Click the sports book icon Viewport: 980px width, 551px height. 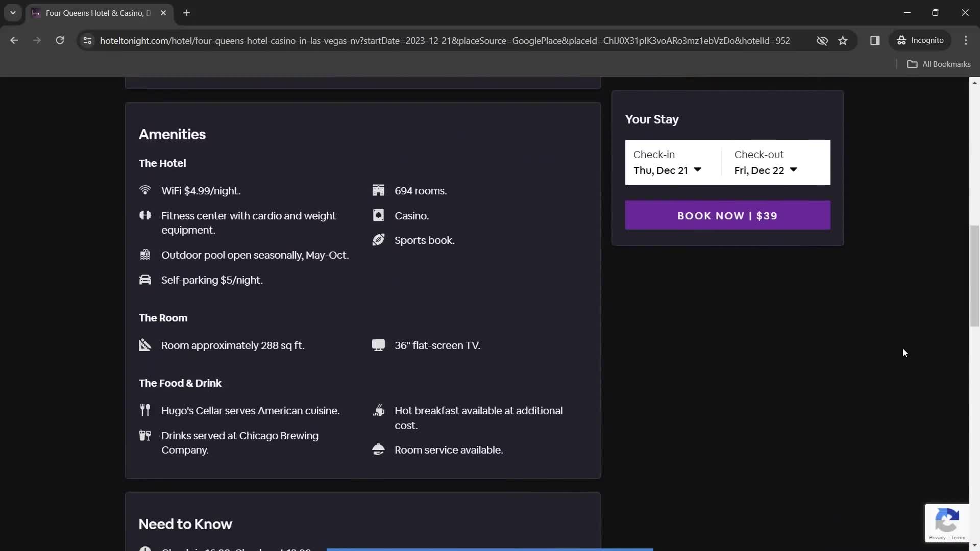[378, 240]
